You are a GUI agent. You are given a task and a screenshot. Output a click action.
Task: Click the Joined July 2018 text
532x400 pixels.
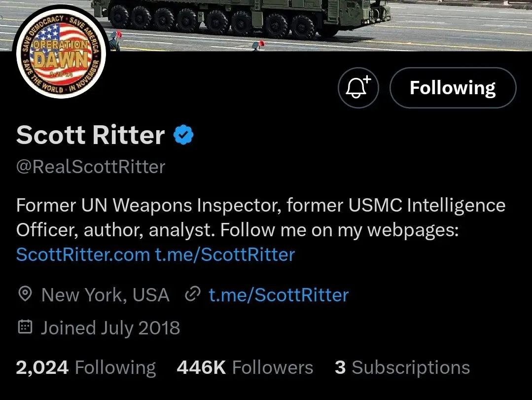tap(110, 327)
